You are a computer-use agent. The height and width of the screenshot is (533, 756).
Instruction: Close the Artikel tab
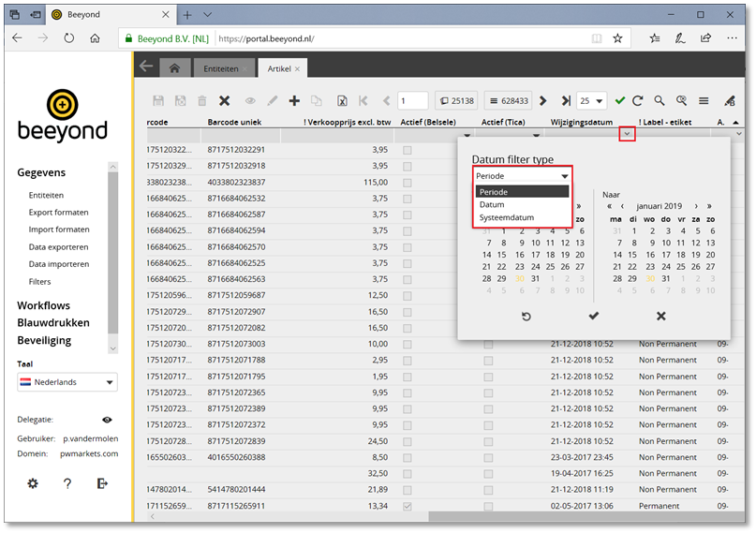(x=297, y=69)
